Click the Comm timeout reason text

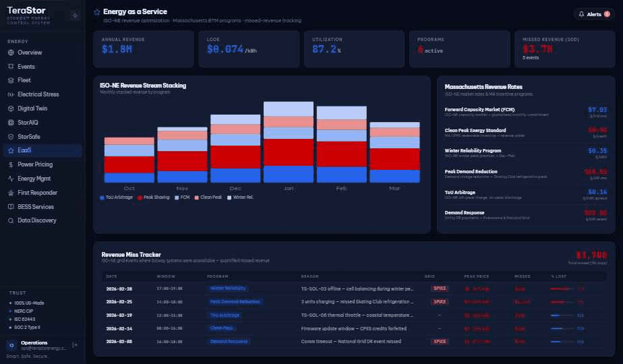(351, 341)
